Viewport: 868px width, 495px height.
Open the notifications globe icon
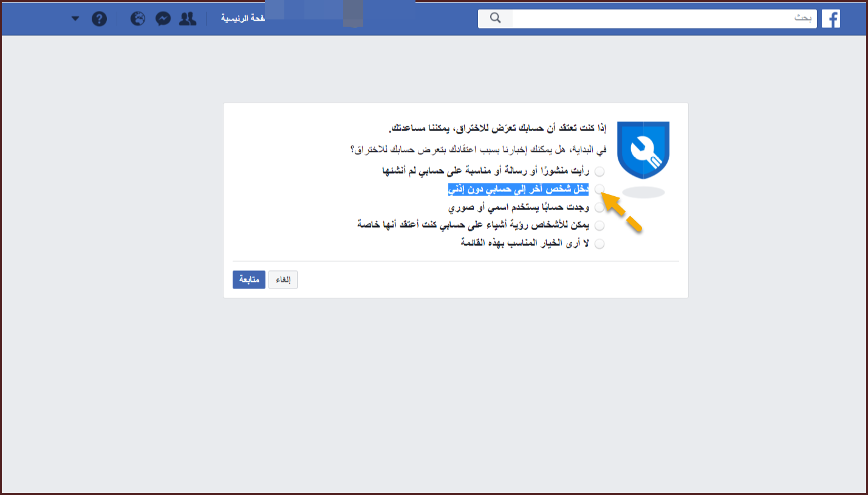pyautogui.click(x=138, y=19)
